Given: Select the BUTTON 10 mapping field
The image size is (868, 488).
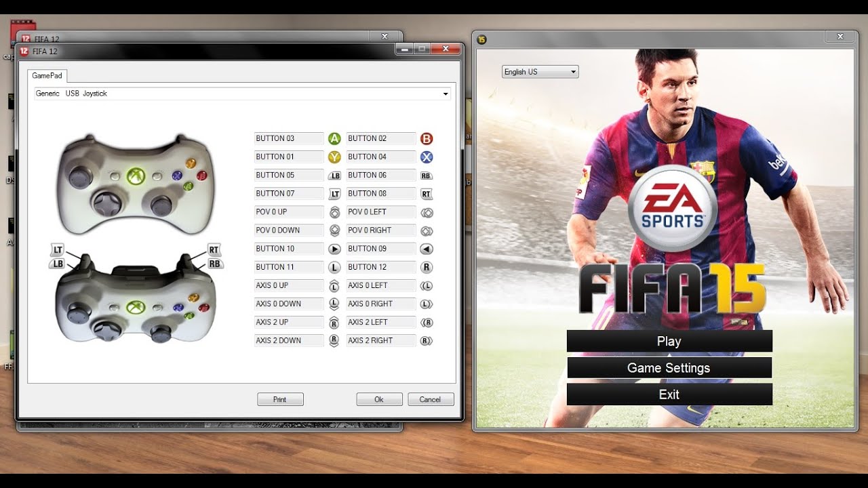Looking at the screenshot, I should point(289,248).
